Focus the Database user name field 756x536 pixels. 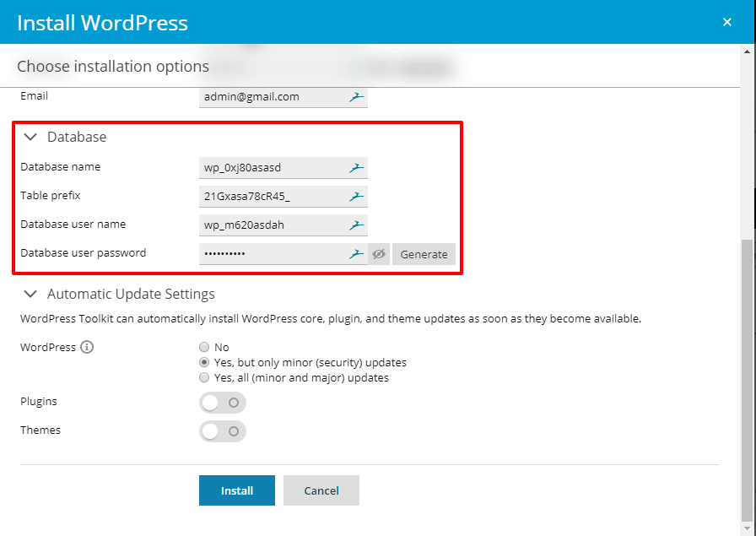point(283,225)
